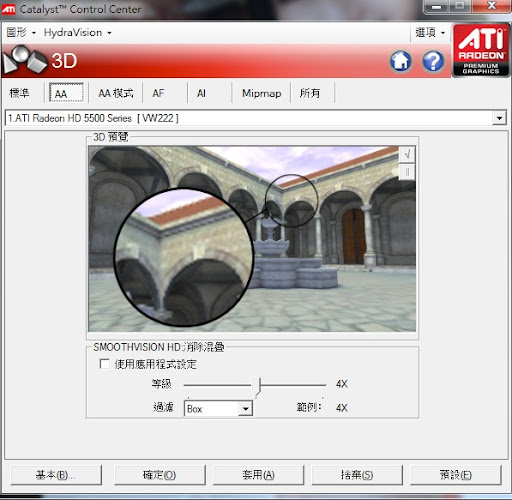512x500 pixels.
Task: Click the 捨棄(S) button
Action: 357,475
